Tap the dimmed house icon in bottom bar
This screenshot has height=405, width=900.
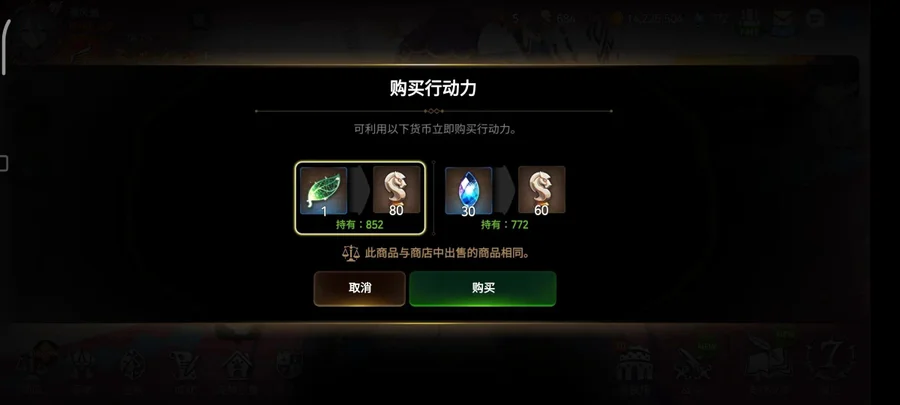click(238, 365)
